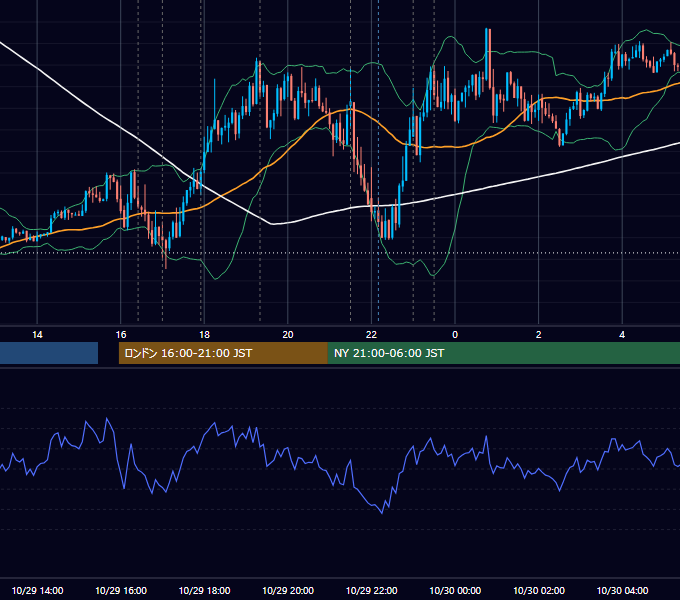This screenshot has width=680, height=600.
Task: Click the 10/29 16:00 date label
Action: tap(121, 590)
